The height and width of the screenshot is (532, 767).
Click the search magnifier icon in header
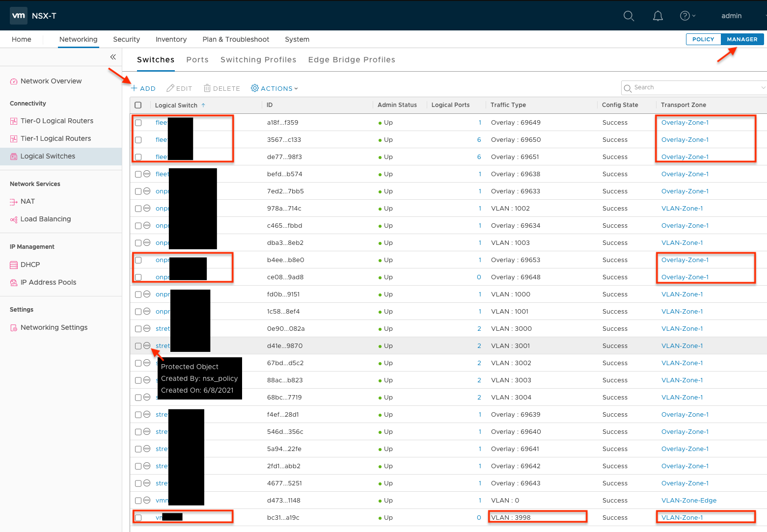[629, 16]
